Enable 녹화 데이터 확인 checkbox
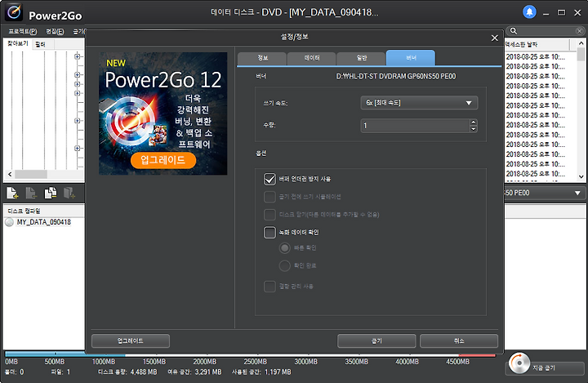 point(269,233)
